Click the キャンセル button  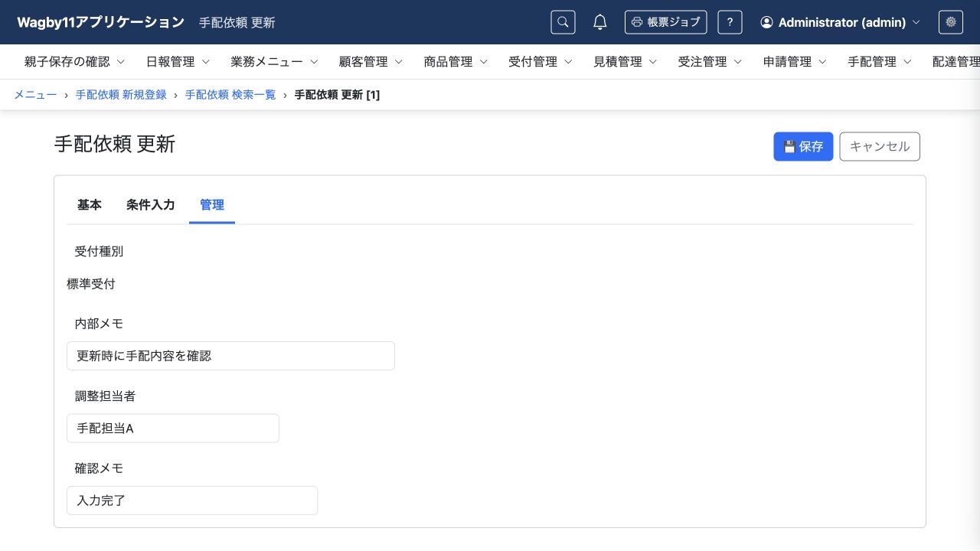point(880,147)
